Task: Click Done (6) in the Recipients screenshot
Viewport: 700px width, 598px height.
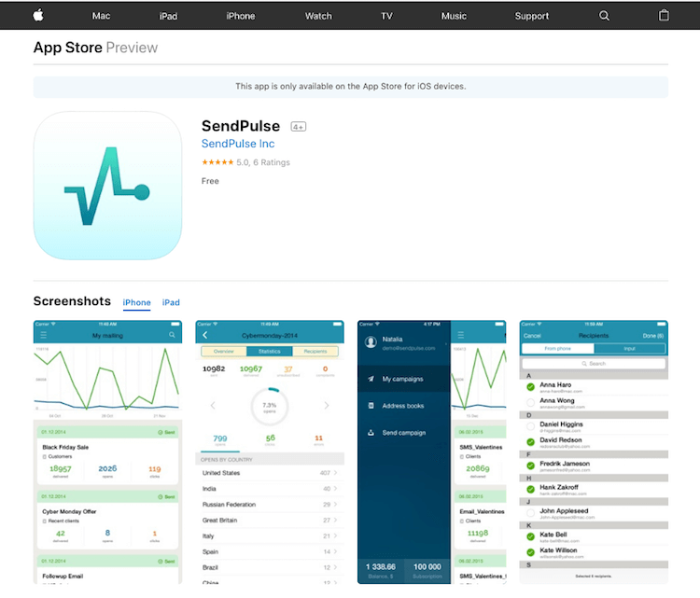Action: point(653,336)
